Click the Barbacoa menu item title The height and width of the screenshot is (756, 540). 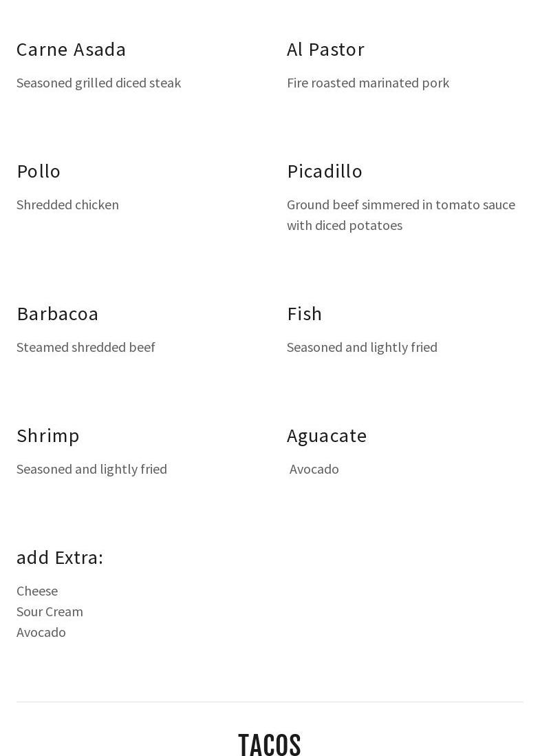pyautogui.click(x=58, y=314)
